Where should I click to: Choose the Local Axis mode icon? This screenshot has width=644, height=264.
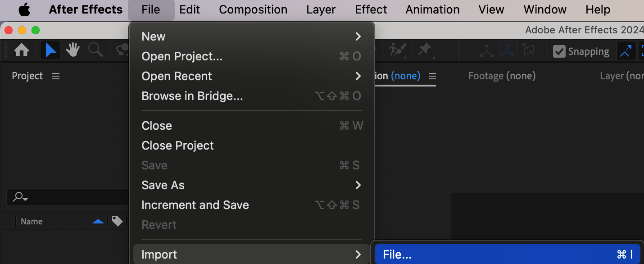click(486, 51)
